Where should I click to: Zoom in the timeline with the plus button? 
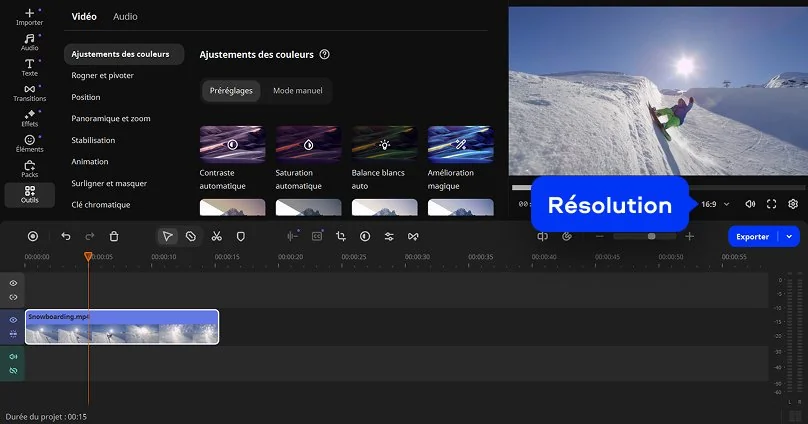coord(689,236)
